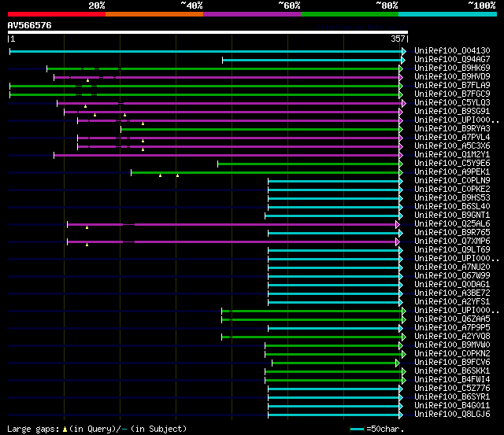Select the UniRef100_Q7XMP6 label
The width and height of the screenshot is (504, 435).
[452, 241]
